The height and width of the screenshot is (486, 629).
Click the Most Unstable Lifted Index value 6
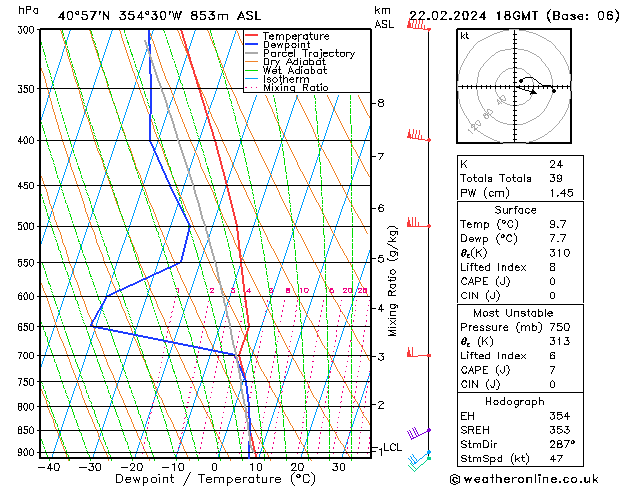pyautogui.click(x=552, y=356)
